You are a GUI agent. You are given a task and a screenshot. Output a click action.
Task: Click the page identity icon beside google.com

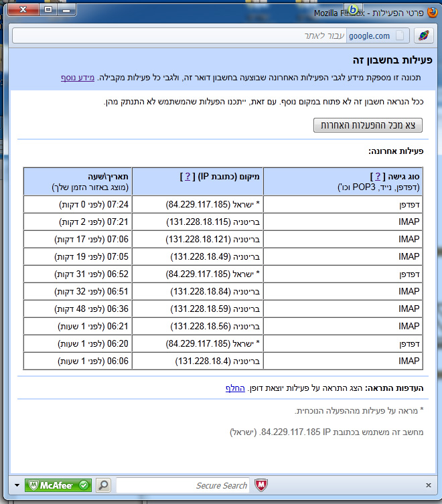(400, 35)
